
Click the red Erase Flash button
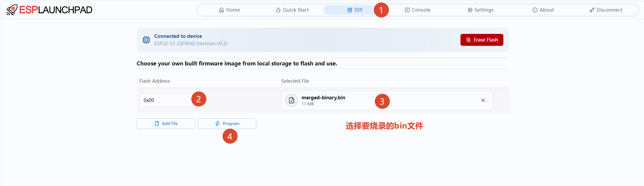(x=482, y=40)
